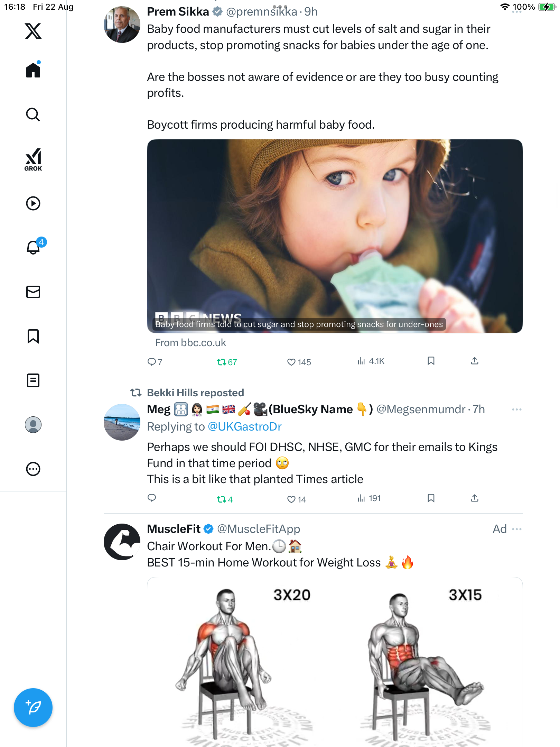
Task: Share Prem Sikka's post
Action: point(475,361)
